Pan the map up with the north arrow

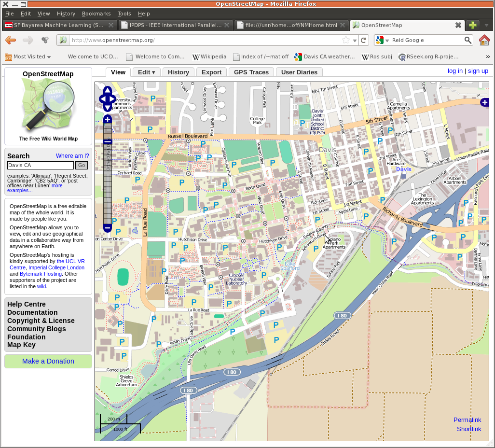tap(107, 91)
